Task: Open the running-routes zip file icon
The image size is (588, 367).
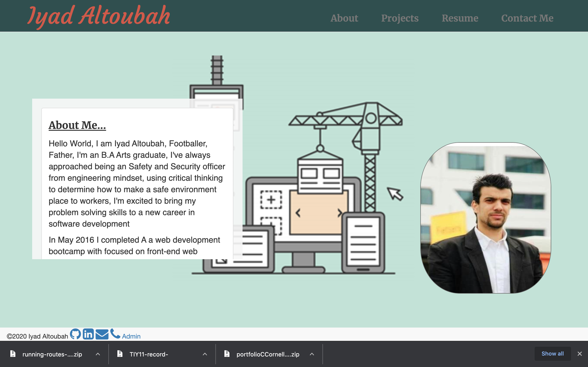Action: click(13, 354)
